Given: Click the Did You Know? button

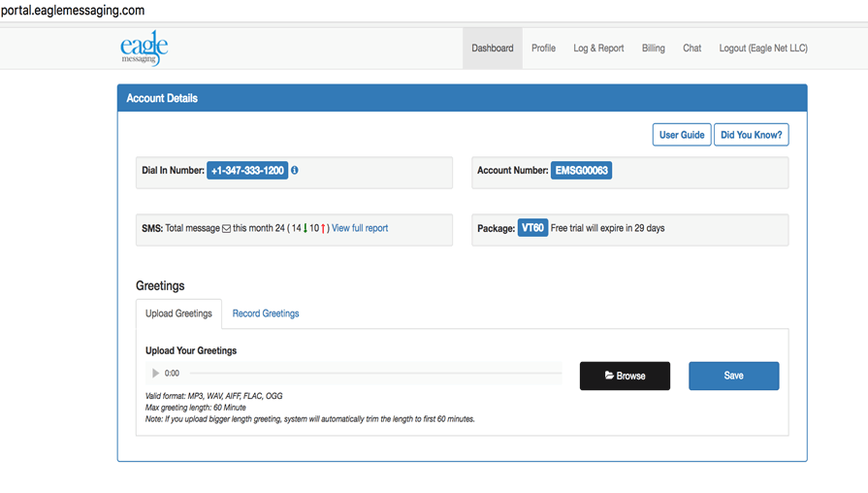Looking at the screenshot, I should (x=751, y=135).
